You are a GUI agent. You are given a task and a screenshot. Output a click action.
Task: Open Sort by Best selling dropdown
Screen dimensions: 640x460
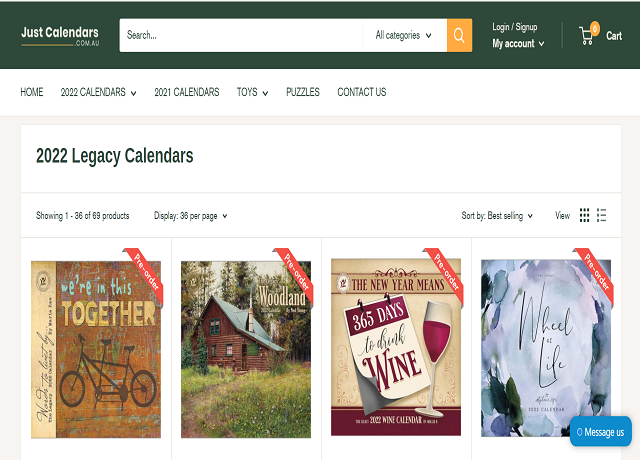497,216
